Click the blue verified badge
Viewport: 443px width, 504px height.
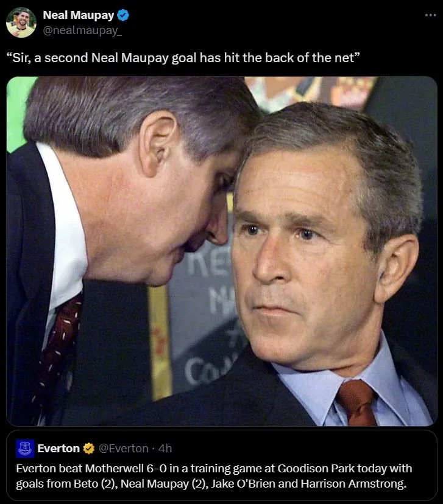pyautogui.click(x=123, y=15)
